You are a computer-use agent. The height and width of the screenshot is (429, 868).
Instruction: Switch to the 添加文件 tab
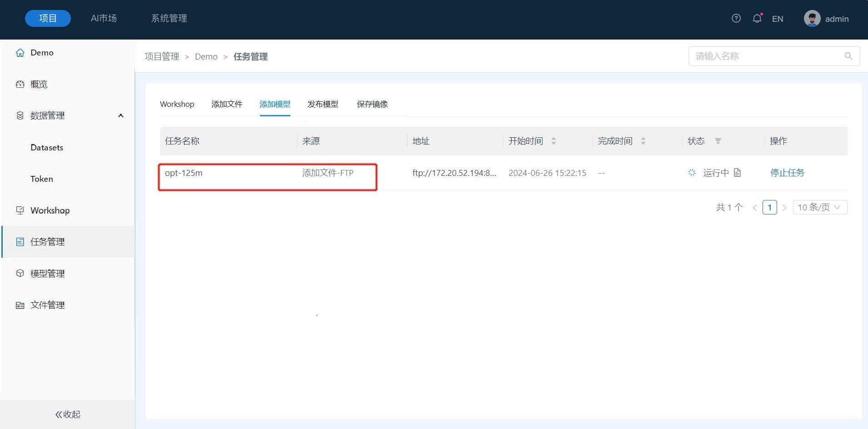(x=227, y=105)
